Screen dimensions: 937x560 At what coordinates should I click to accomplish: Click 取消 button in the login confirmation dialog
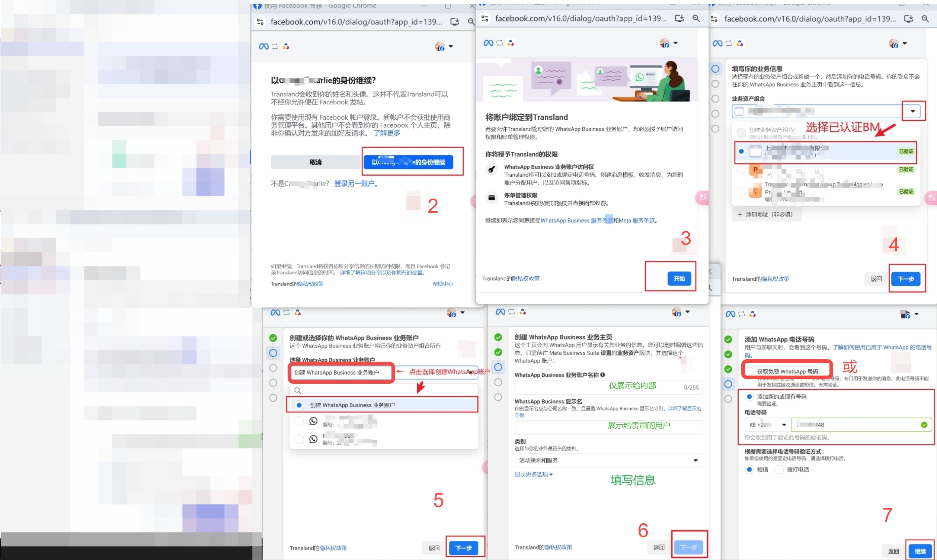pos(316,162)
